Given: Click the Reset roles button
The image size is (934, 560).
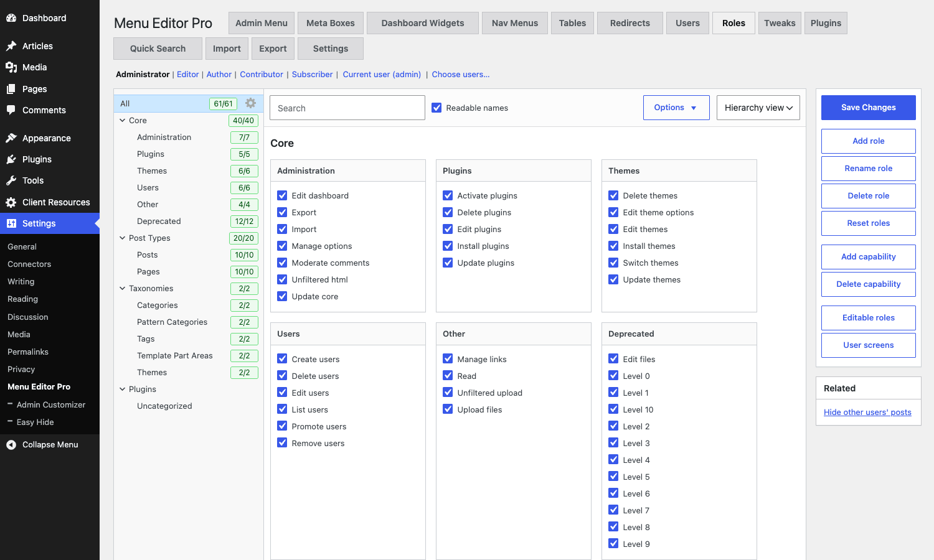Looking at the screenshot, I should coord(869,223).
